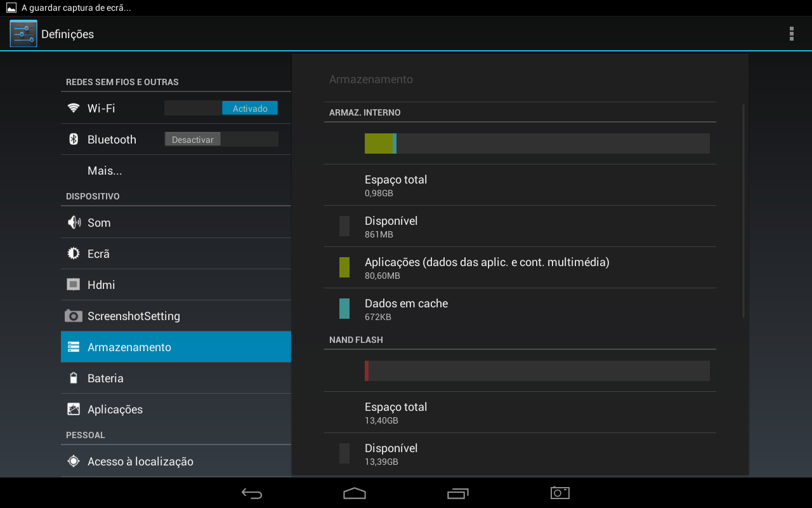Open the Hdmi settings entry

click(x=176, y=284)
